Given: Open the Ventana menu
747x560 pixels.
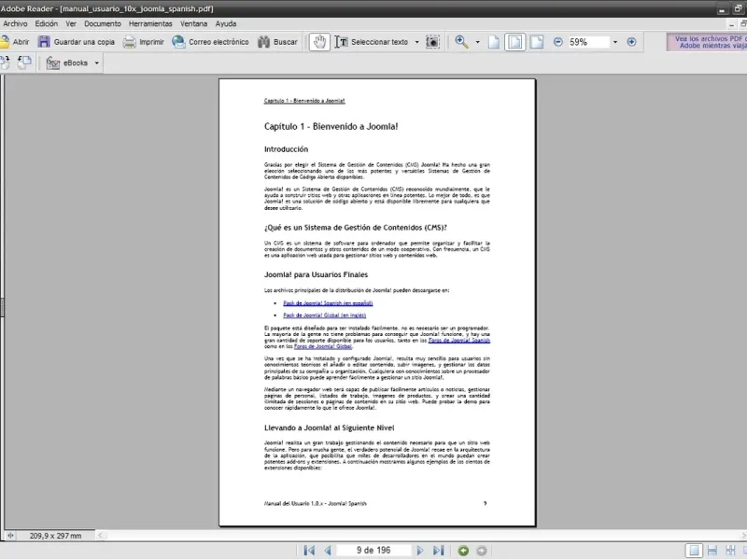Looking at the screenshot, I should pyautogui.click(x=193, y=23).
